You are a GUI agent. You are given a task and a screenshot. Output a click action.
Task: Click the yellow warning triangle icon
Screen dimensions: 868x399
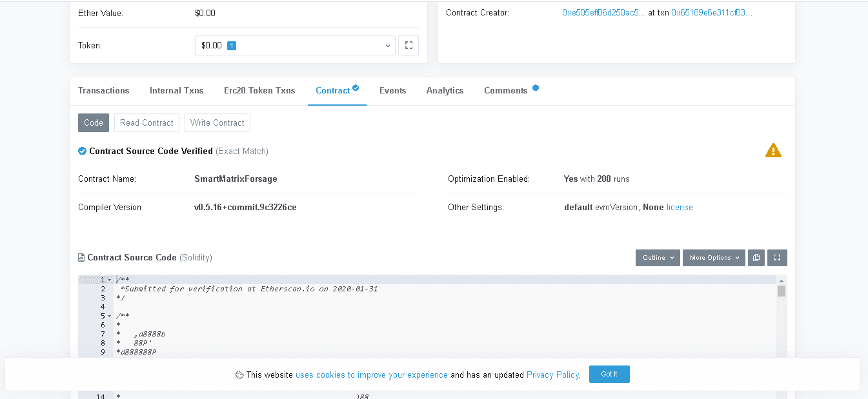[x=772, y=151]
